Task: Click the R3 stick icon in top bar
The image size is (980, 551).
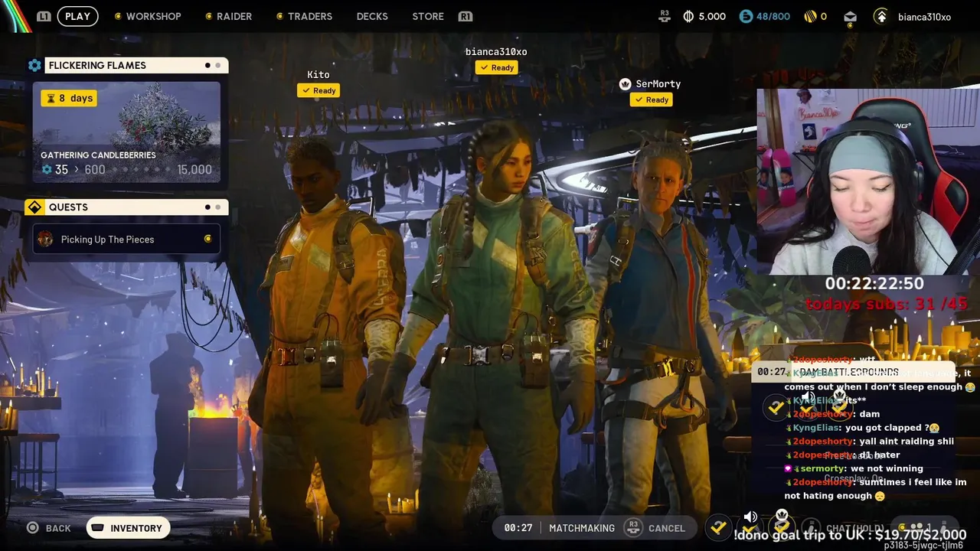Action: coord(664,15)
